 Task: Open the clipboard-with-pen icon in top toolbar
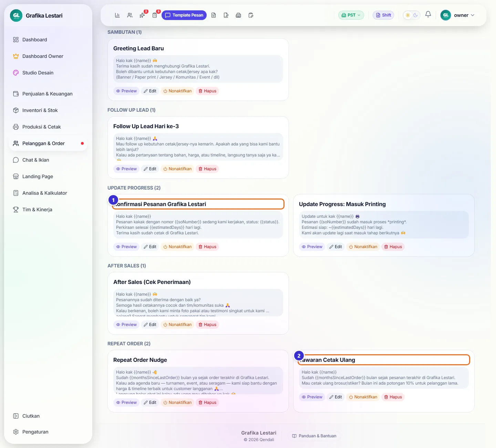click(x=251, y=15)
